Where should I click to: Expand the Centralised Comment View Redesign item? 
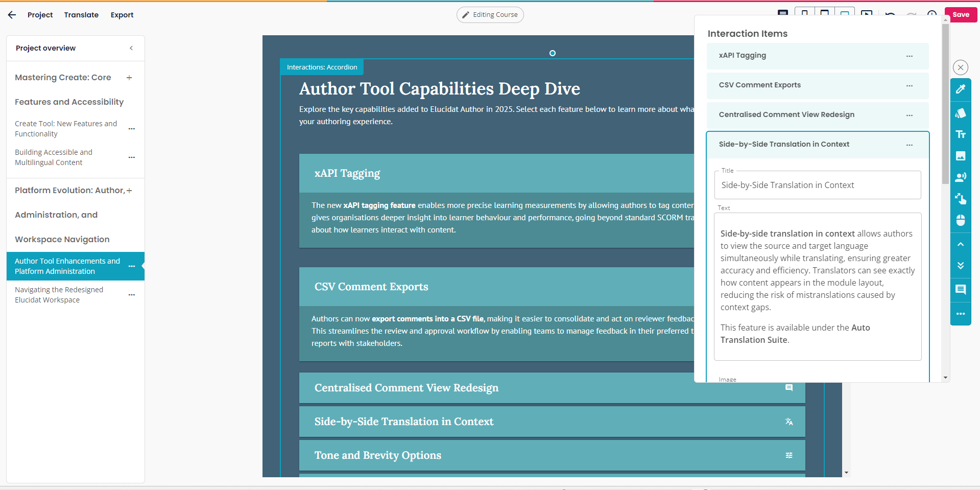(818, 115)
